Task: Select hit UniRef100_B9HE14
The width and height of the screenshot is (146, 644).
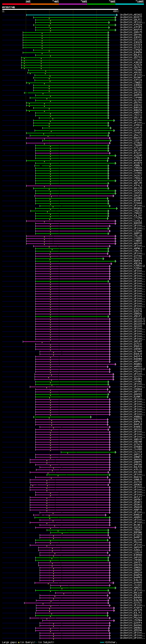Action: tap(131, 515)
